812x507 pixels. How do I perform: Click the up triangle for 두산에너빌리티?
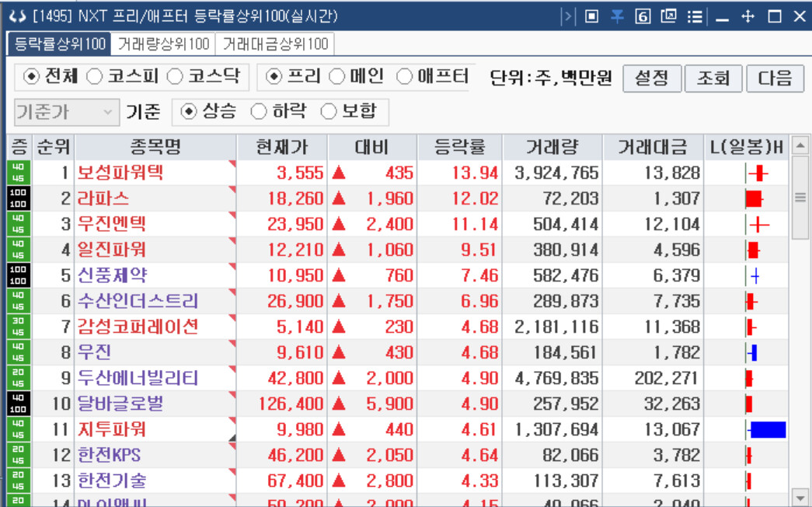tap(339, 378)
